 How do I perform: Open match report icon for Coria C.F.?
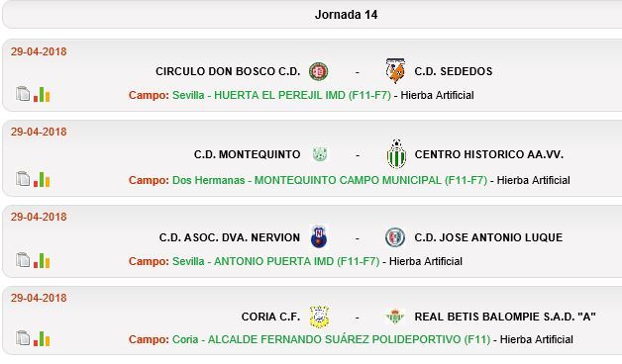point(23,338)
